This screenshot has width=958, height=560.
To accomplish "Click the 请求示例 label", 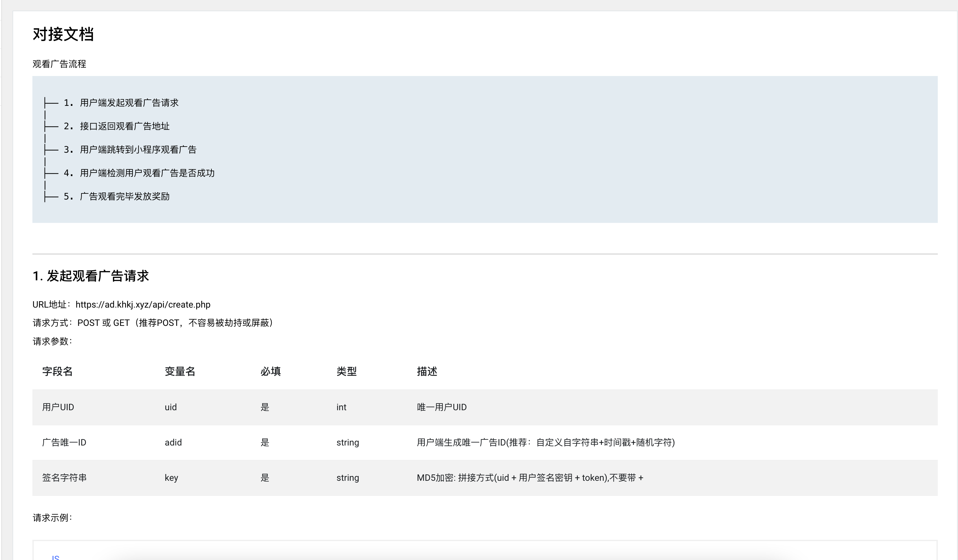I will [52, 518].
